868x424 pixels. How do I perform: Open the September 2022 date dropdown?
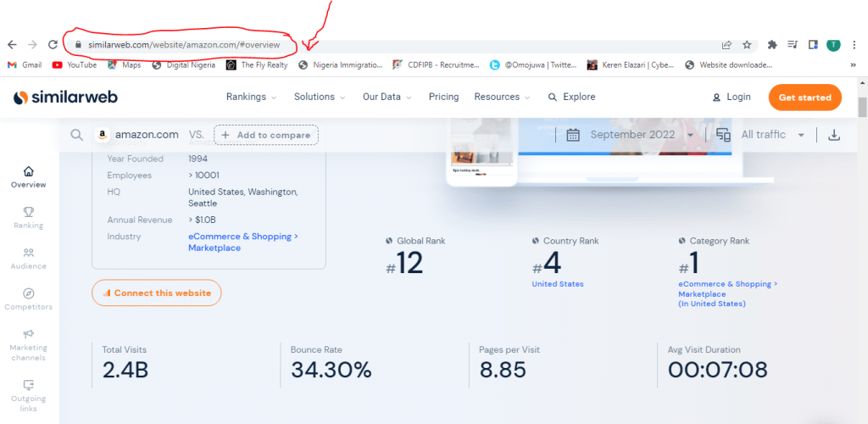pyautogui.click(x=643, y=135)
